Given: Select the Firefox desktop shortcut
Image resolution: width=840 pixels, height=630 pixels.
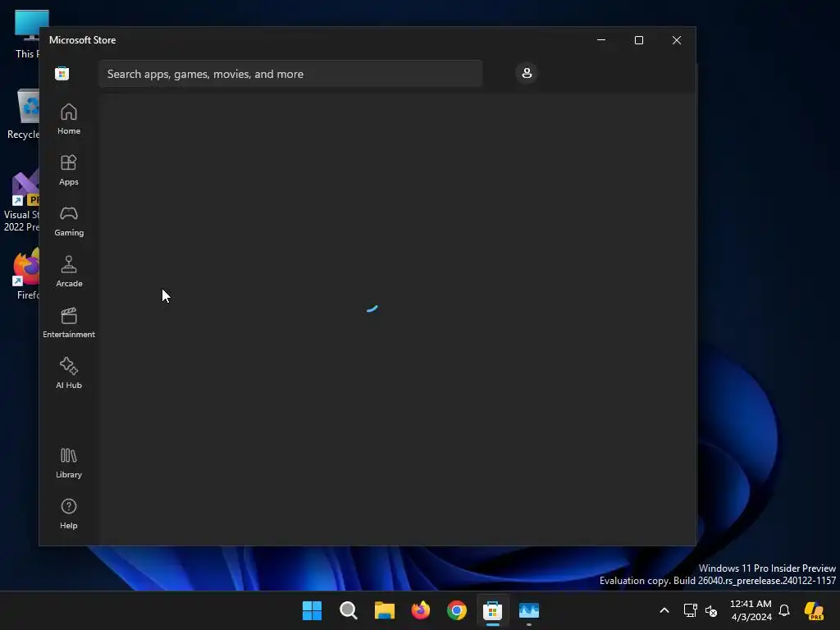Looking at the screenshot, I should coord(26,274).
